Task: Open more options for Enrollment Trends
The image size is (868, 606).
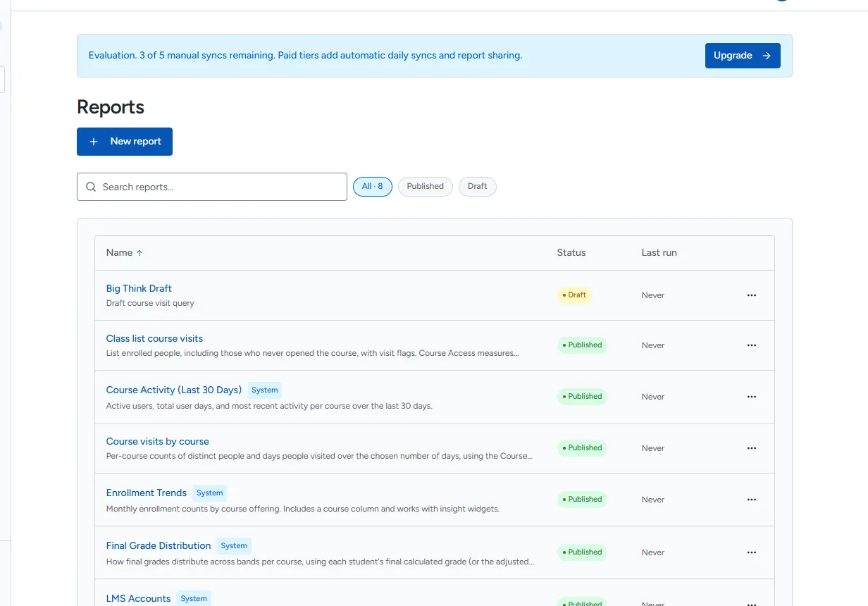Action: (751, 500)
